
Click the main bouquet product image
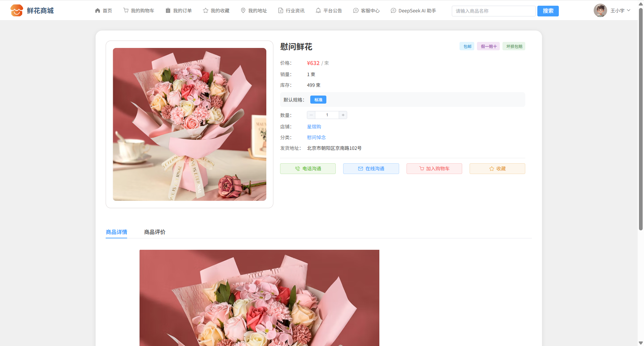[190, 124]
